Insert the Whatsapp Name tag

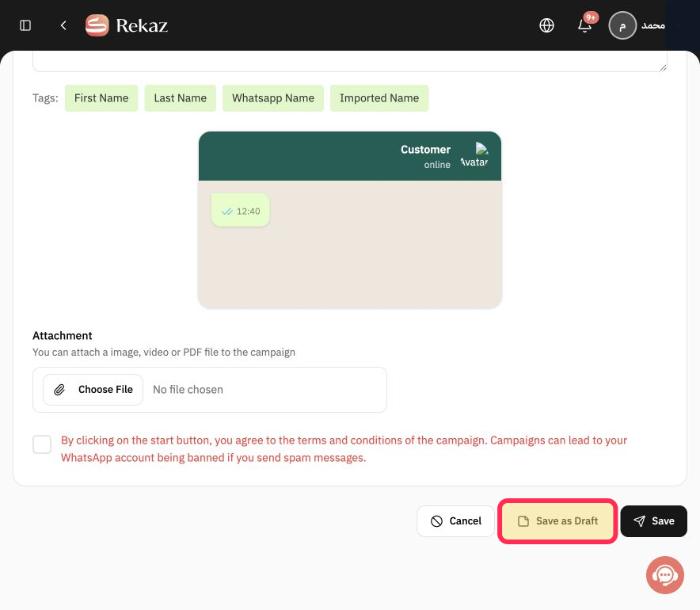[x=273, y=98]
